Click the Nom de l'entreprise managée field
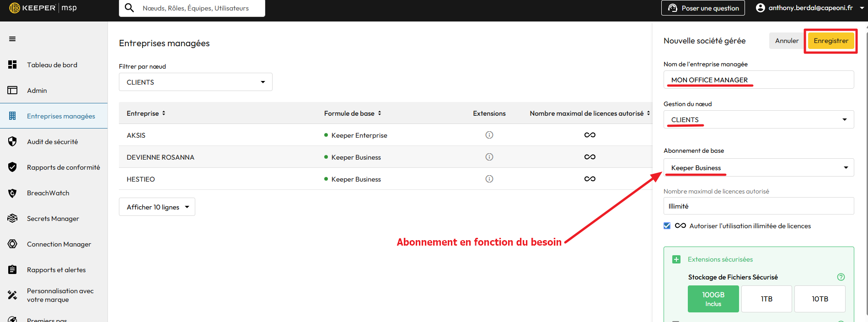868x322 pixels. [759, 80]
